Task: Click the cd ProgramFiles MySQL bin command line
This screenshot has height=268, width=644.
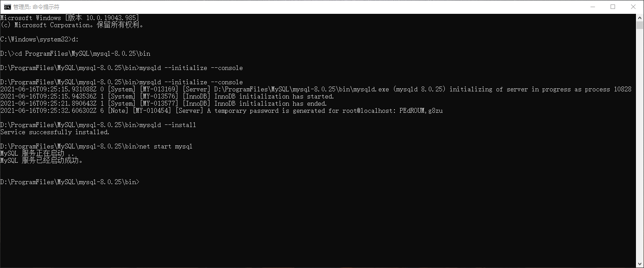Action: click(x=76, y=53)
